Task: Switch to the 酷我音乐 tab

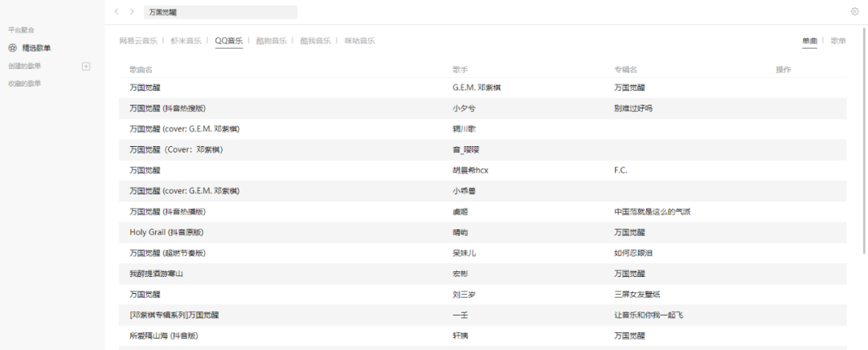Action: click(x=315, y=41)
